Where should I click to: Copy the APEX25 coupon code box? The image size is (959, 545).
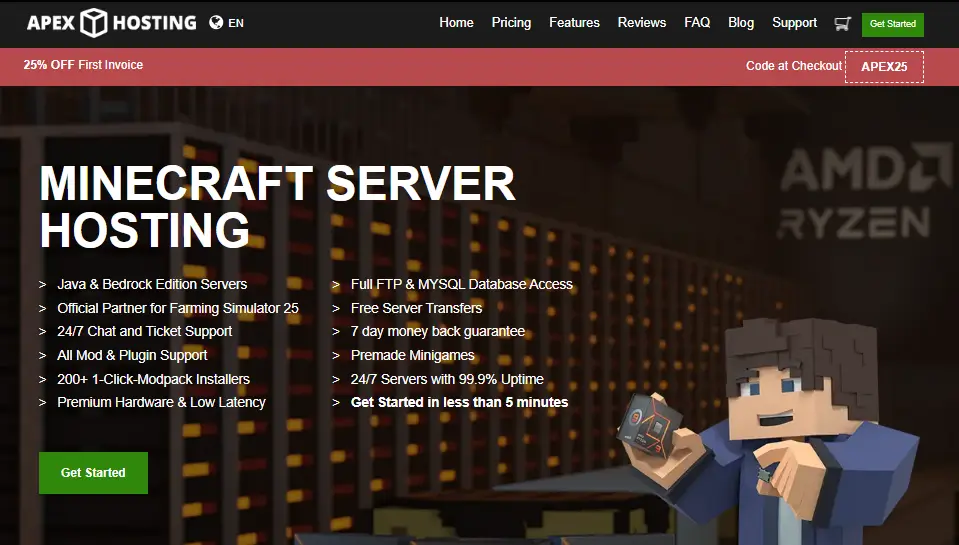[x=884, y=67]
